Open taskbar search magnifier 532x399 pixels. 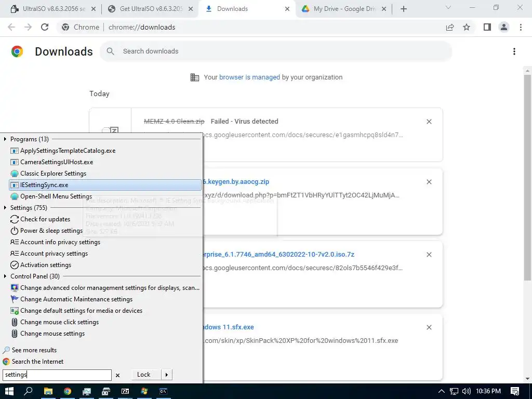(x=29, y=391)
